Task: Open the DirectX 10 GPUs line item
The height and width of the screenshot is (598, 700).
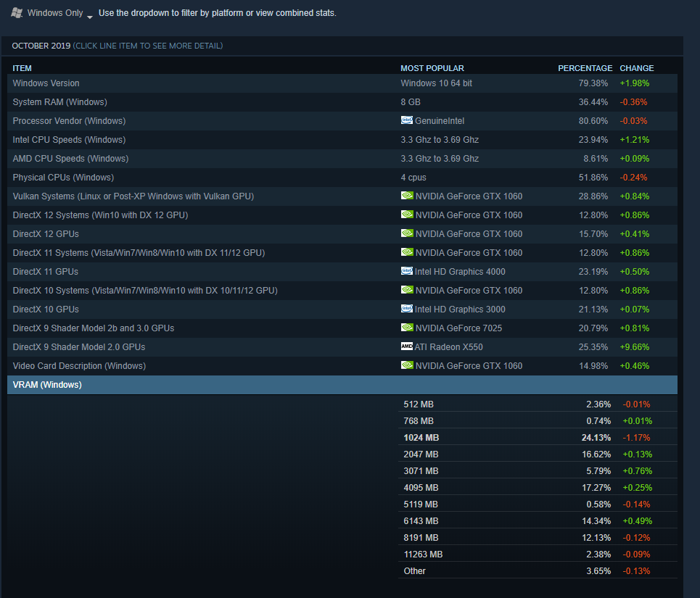Action: 342,310
